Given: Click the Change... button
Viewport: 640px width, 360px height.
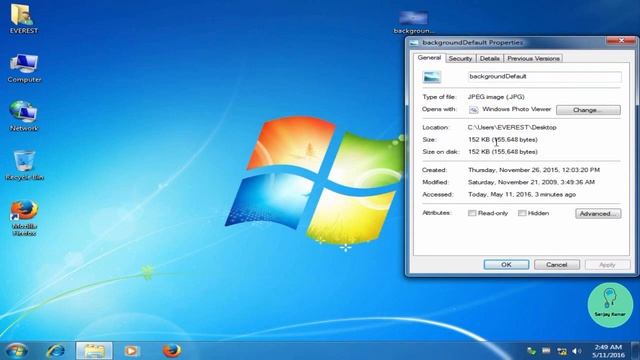Looking at the screenshot, I should click(588, 110).
